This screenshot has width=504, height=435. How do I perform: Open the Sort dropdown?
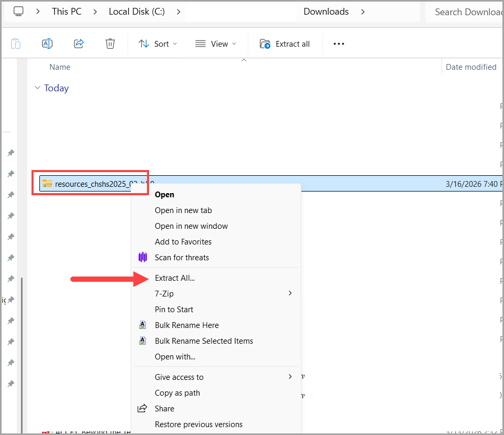click(157, 44)
